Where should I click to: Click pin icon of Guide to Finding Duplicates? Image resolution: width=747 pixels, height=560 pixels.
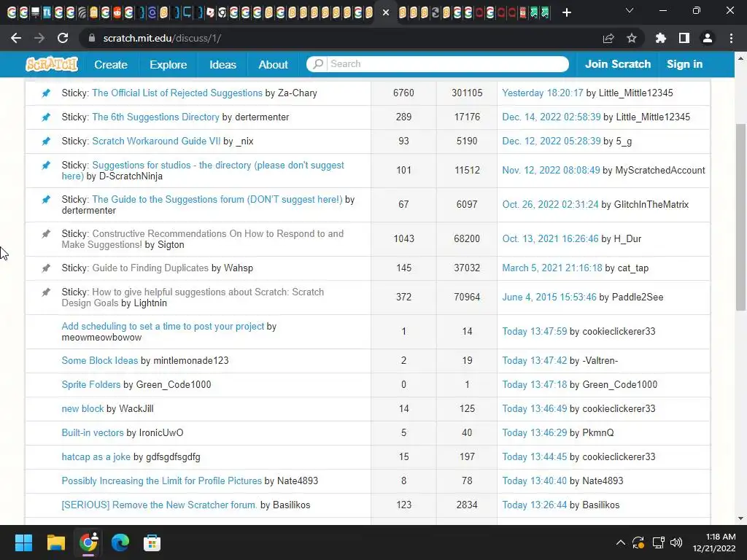[46, 268]
